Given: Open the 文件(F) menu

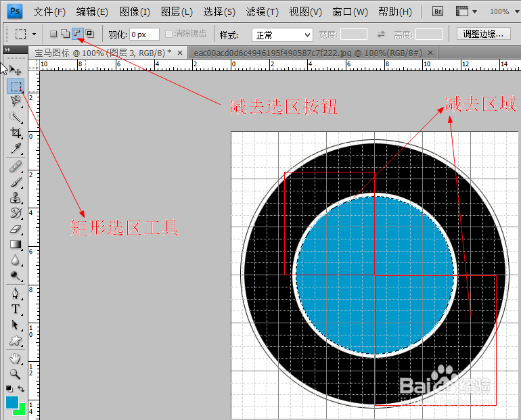Looking at the screenshot, I should click(49, 12).
